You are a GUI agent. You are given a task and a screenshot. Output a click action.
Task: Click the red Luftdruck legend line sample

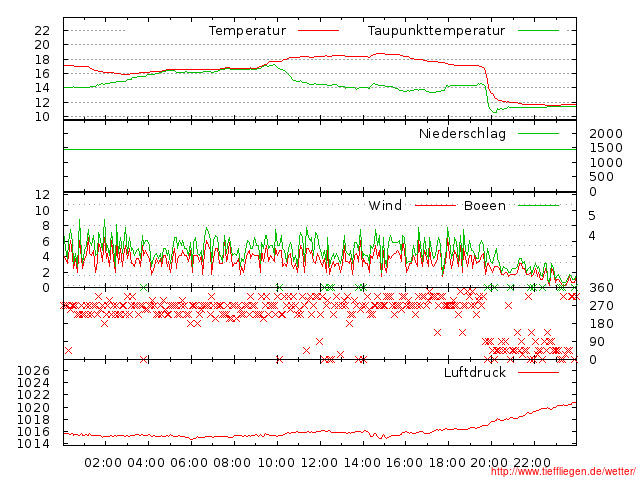539,373
